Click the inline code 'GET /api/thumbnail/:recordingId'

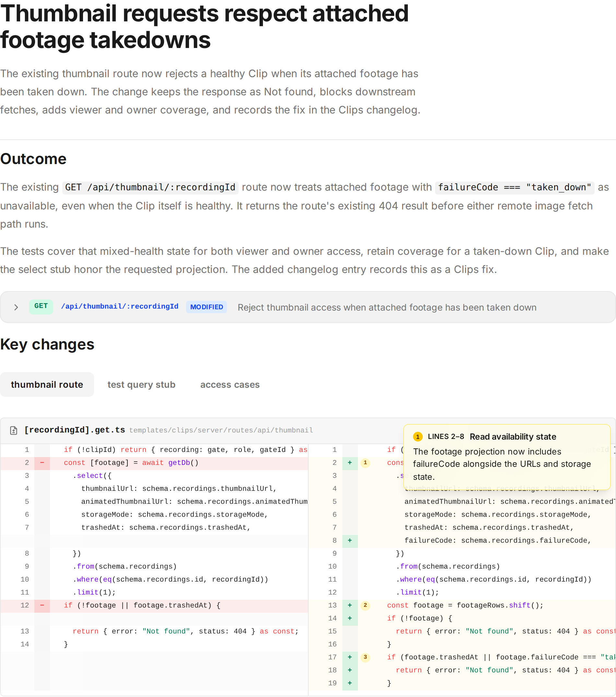(x=150, y=187)
